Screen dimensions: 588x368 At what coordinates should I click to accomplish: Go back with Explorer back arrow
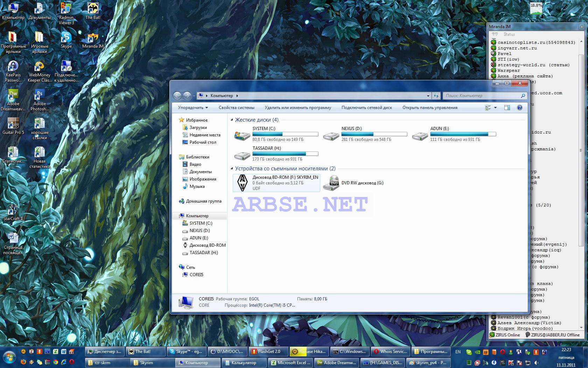[x=177, y=96]
